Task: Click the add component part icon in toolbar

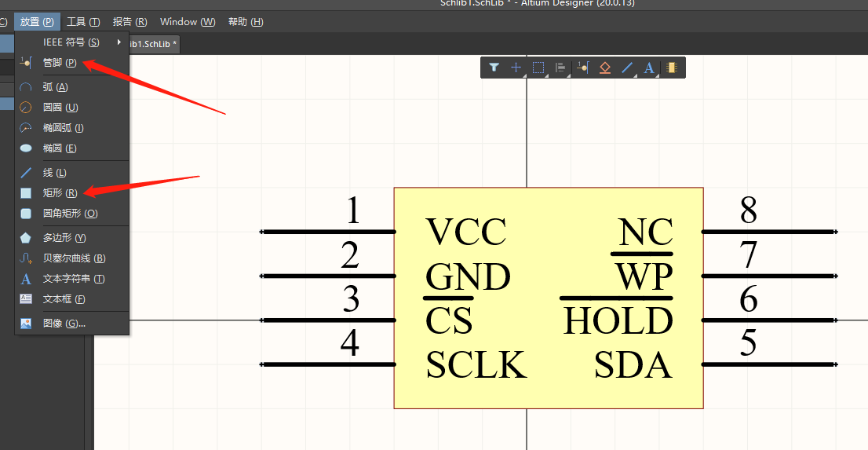Action: [x=672, y=68]
